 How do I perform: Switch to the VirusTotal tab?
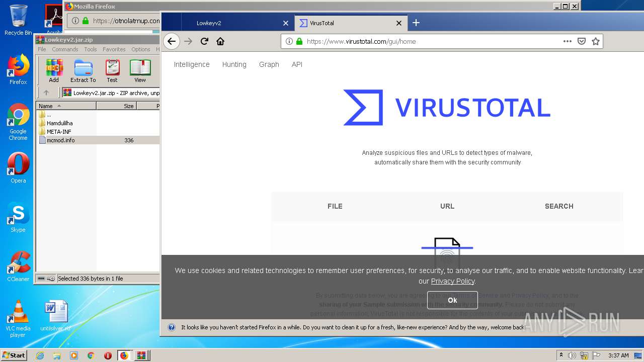[351, 23]
